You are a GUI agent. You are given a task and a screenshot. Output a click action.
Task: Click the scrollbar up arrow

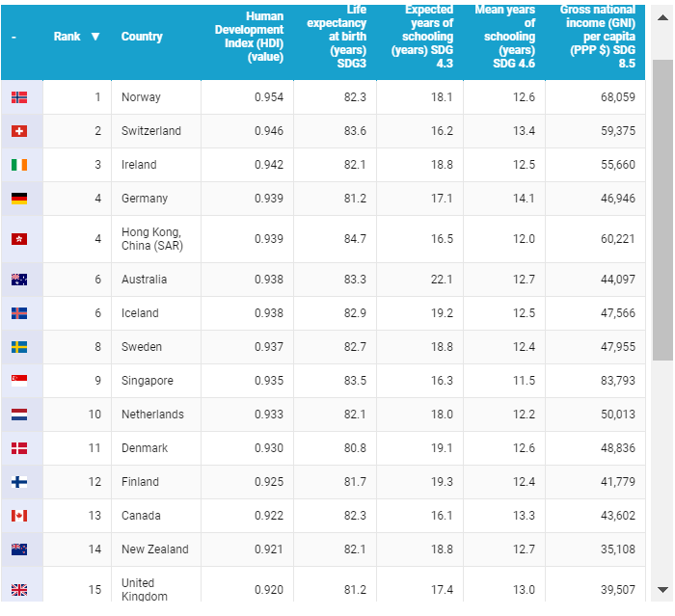pos(662,17)
